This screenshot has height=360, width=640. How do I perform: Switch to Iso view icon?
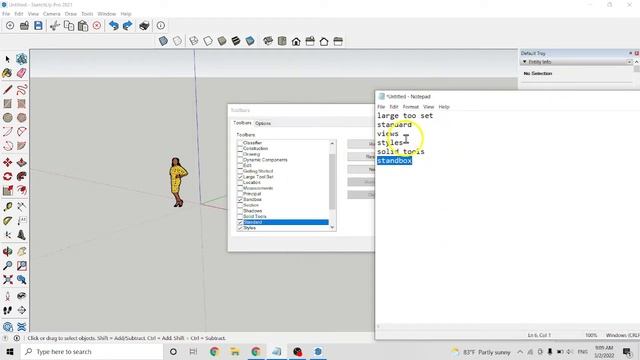[268, 41]
